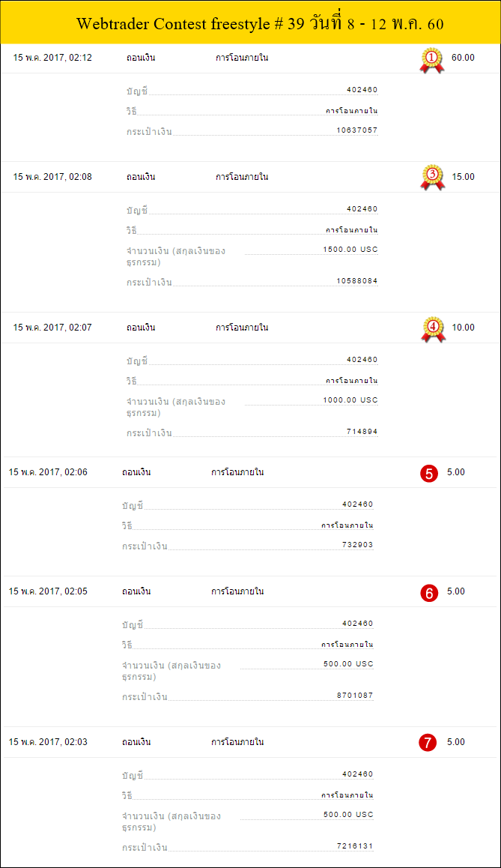Click the red circle number 6 badge
This screenshot has width=501, height=868.
pos(429,593)
